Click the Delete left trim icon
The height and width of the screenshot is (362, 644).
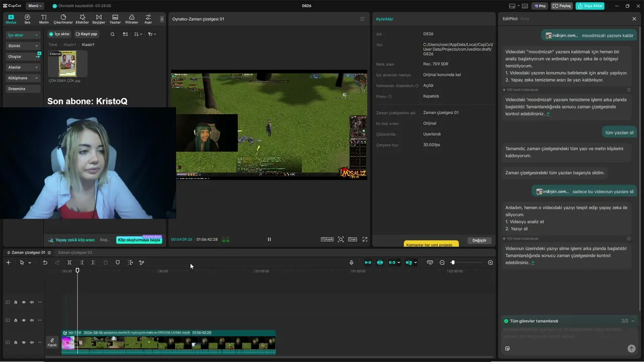[82, 262]
